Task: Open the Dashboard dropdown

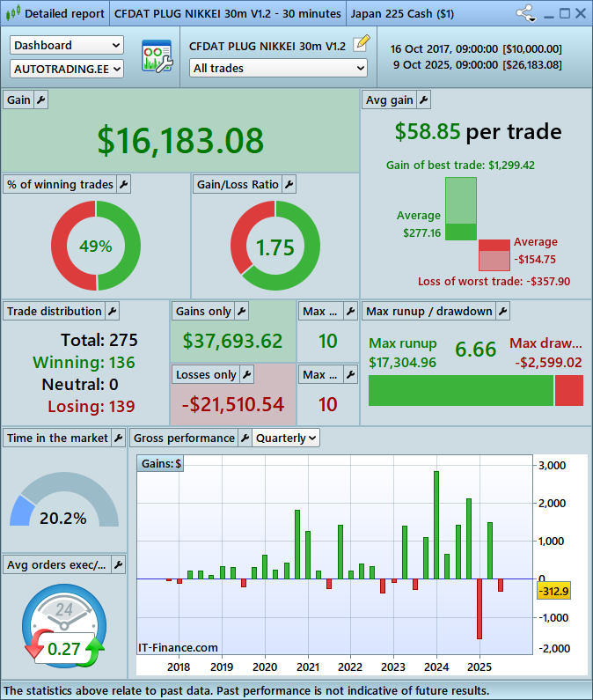Action: click(67, 45)
